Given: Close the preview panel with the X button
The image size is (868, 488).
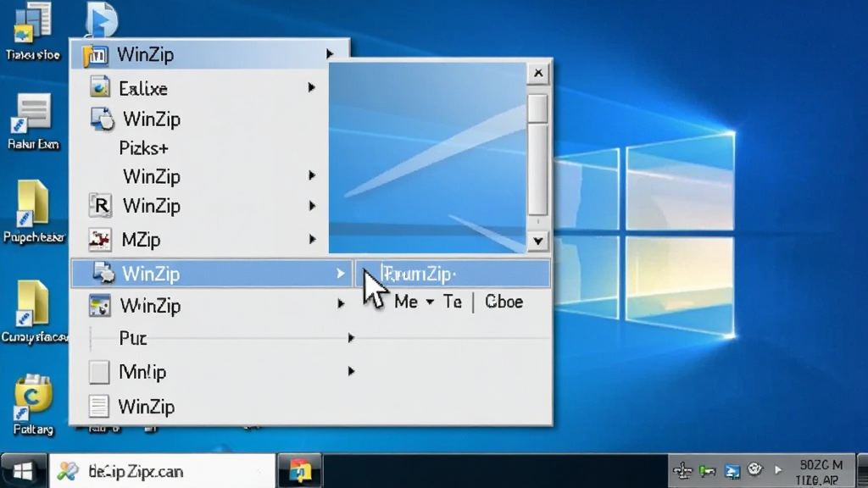Looking at the screenshot, I should 538,73.
